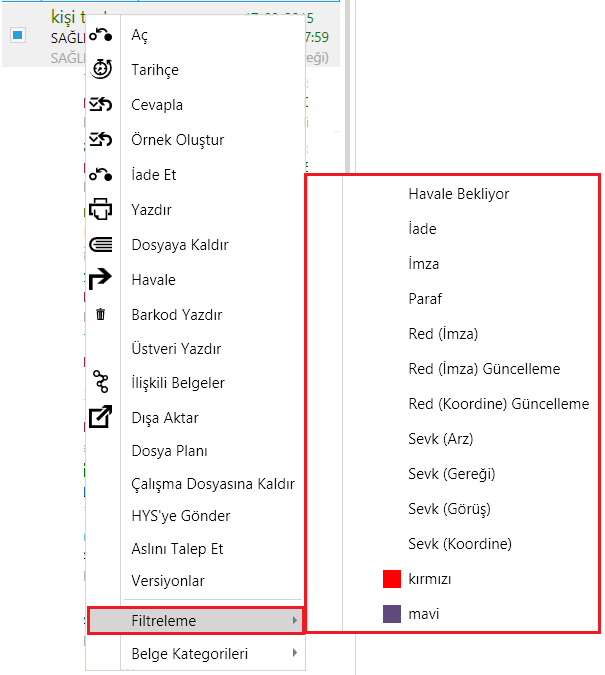Screen dimensions: 605x675
Task: Click the red kırmızı color swatch
Action: click(x=392, y=579)
